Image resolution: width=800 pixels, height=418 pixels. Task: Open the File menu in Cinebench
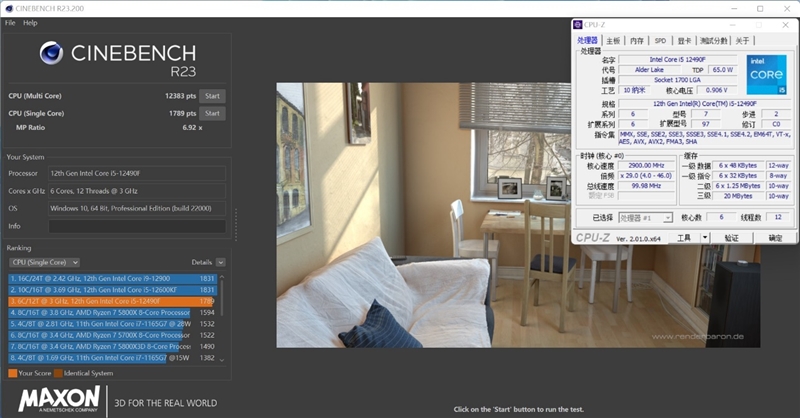(x=10, y=22)
